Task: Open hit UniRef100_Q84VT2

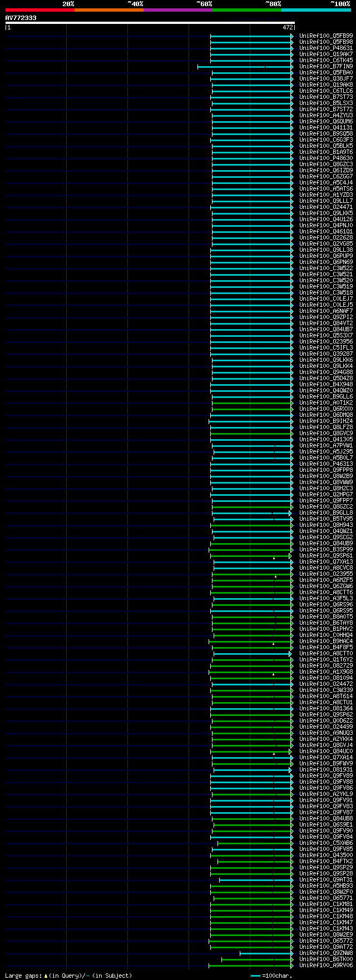Action: point(326,323)
